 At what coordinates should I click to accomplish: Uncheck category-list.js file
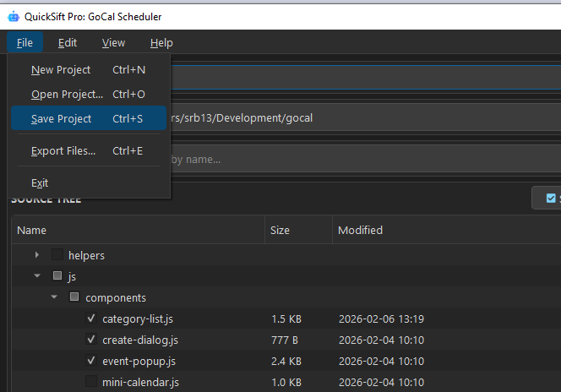point(91,318)
